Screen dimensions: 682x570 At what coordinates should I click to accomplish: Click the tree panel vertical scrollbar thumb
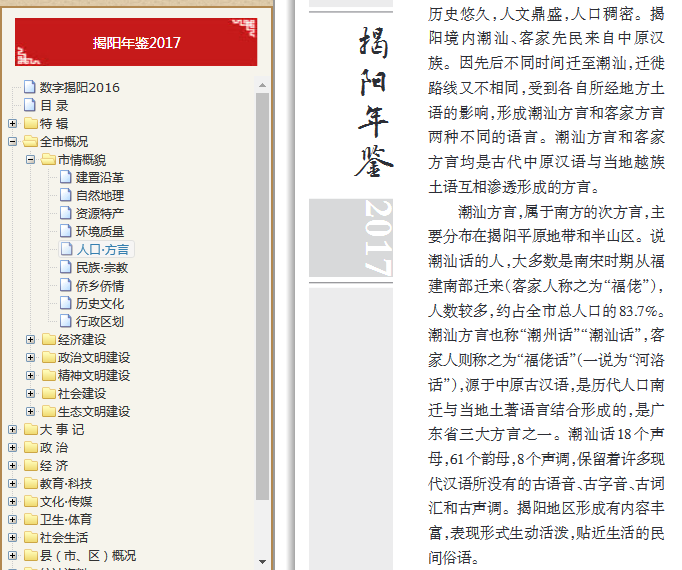pyautogui.click(x=262, y=296)
